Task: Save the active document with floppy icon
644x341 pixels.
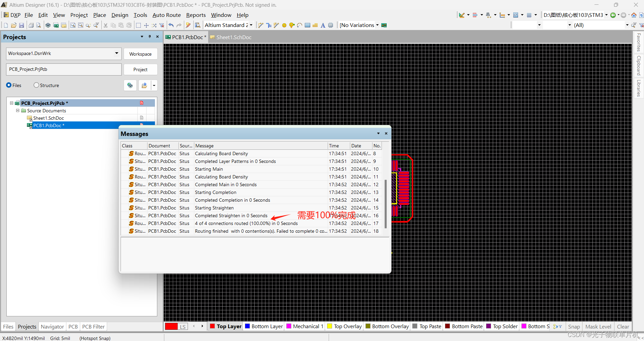Action: pos(22,25)
